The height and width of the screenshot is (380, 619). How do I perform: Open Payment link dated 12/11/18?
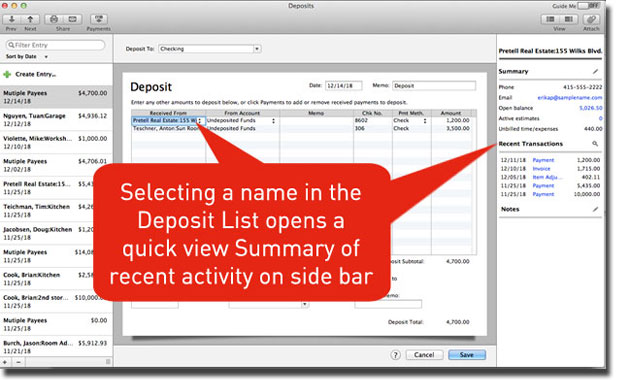pyautogui.click(x=543, y=160)
